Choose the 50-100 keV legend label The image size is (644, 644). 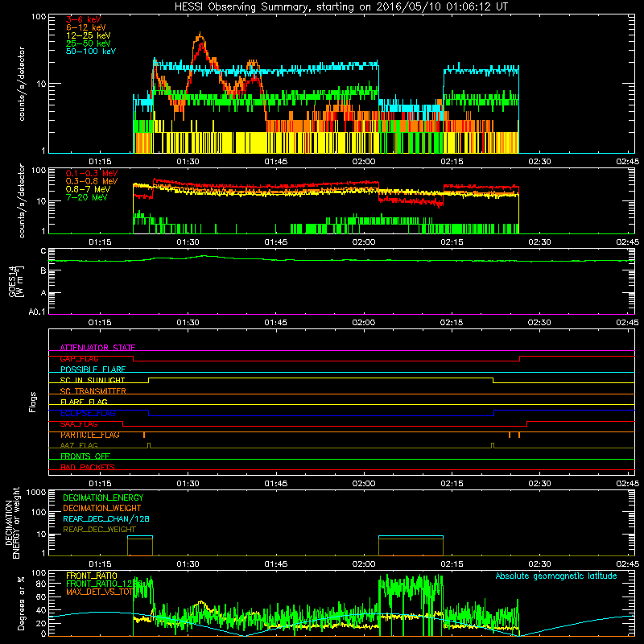[x=90, y=52]
